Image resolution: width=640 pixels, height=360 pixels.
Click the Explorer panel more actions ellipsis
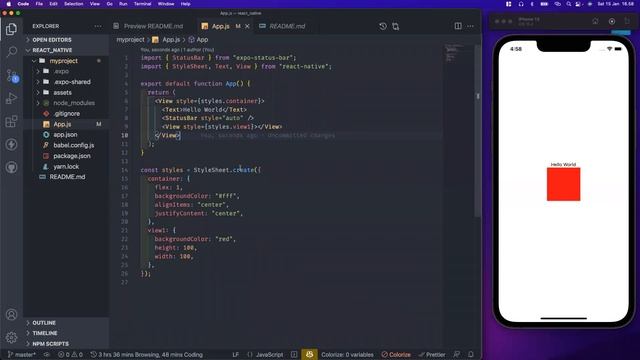(x=98, y=26)
